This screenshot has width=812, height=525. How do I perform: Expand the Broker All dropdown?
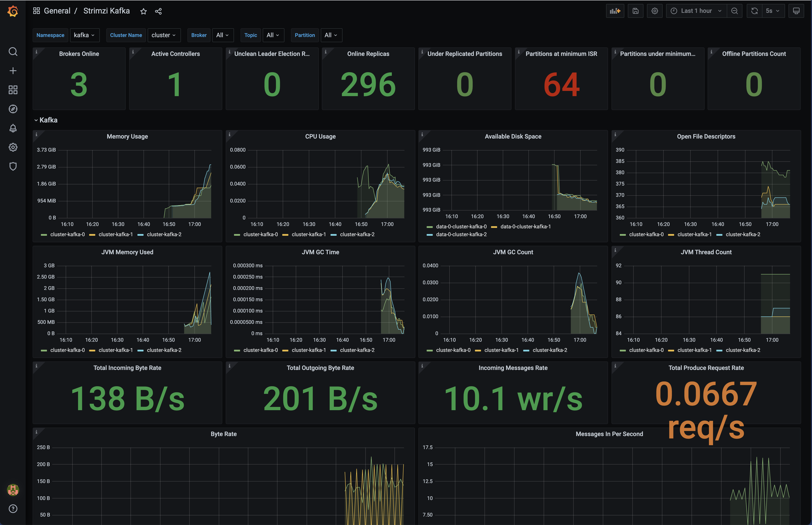point(222,35)
